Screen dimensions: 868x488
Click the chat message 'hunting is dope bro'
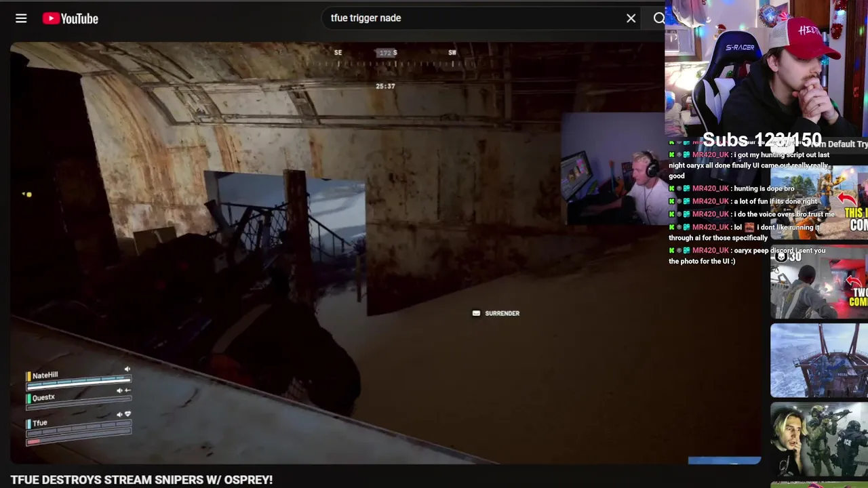(731, 188)
